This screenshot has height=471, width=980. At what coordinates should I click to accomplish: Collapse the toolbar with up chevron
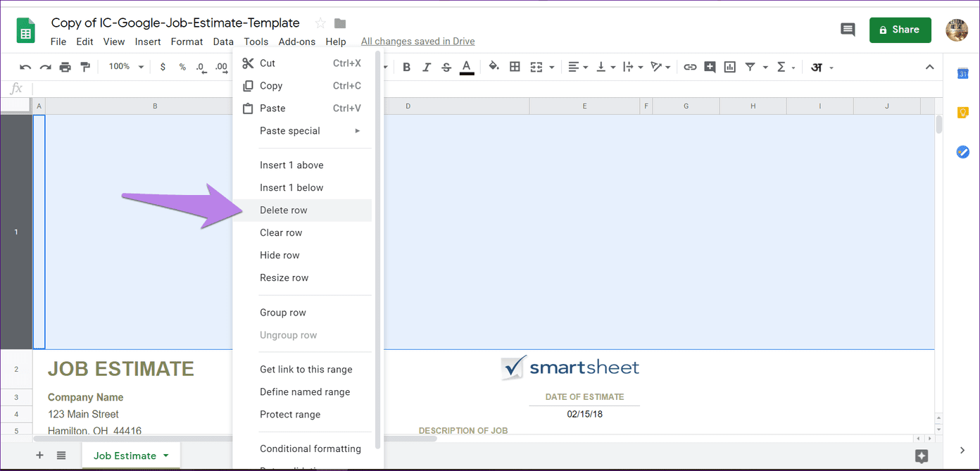(929, 67)
